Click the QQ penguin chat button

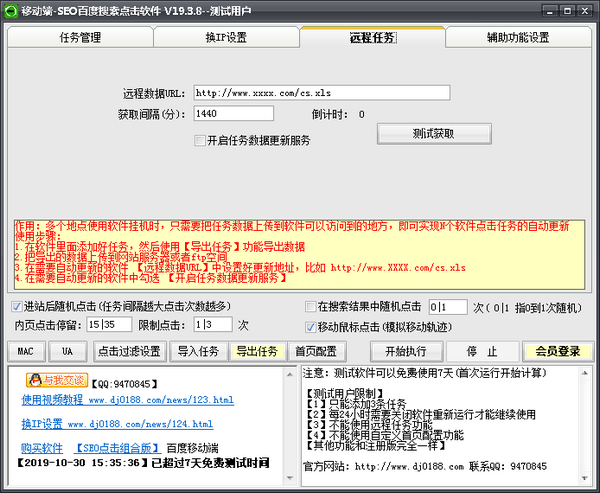[57, 380]
